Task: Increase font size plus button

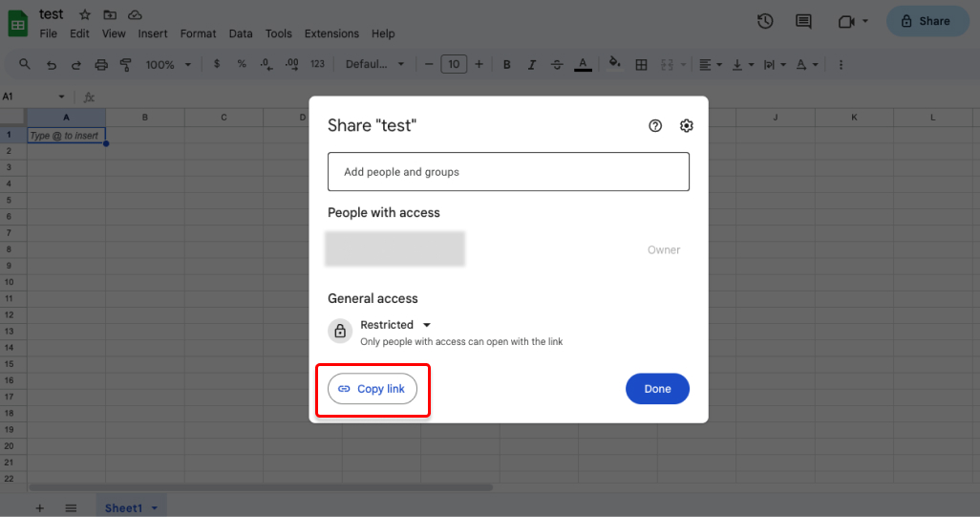Action: click(x=479, y=64)
